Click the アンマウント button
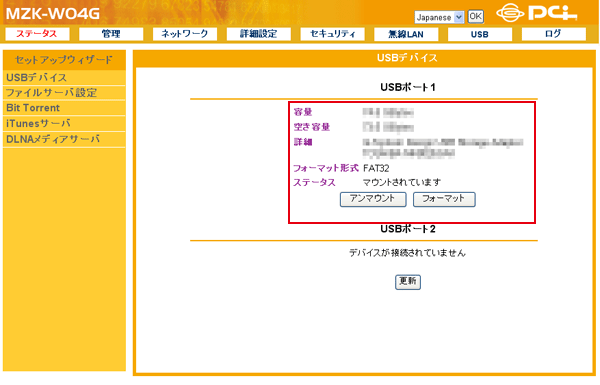This screenshot has width=600, height=385. click(373, 199)
